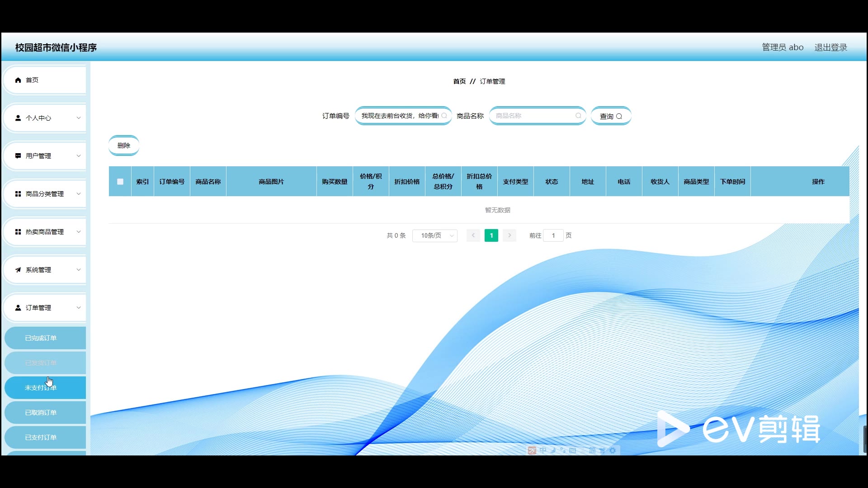Open the 10条/页 page size dropdown
Viewport: 868px width, 488px height.
point(434,235)
